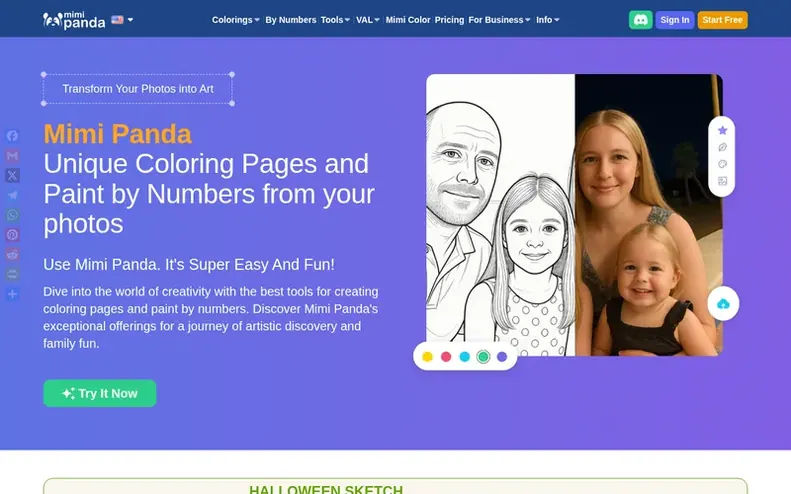Share via Telegram sidebar icon
791x494 pixels.
[x=13, y=195]
